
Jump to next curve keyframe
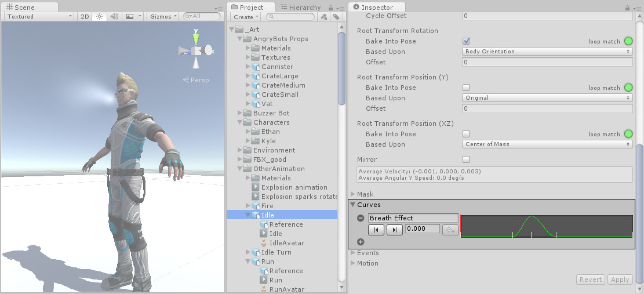click(394, 230)
